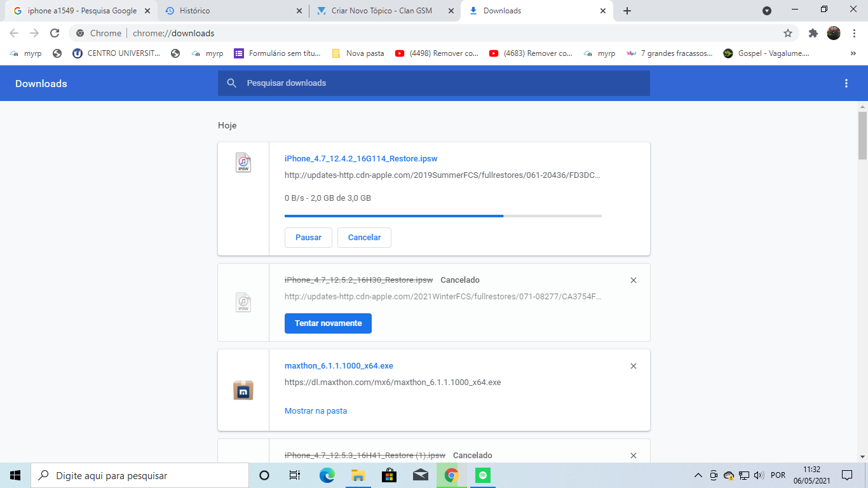Open the Chrome profile avatar

(x=834, y=33)
